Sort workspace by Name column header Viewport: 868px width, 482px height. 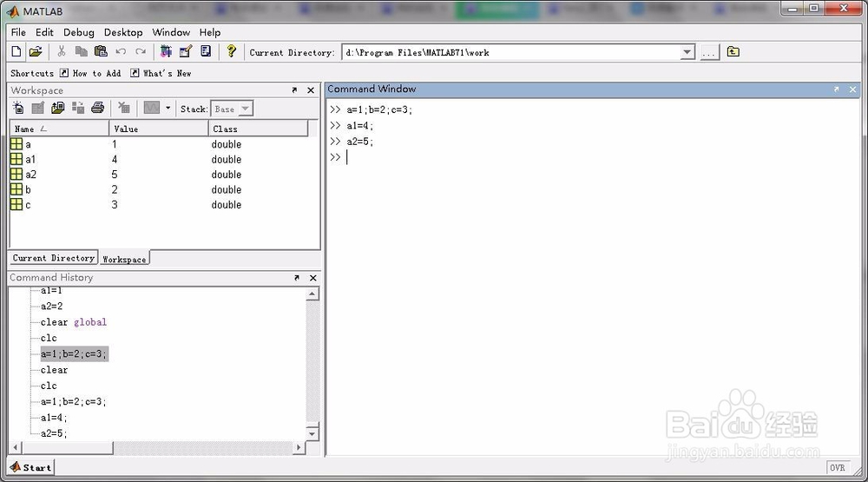pyautogui.click(x=59, y=129)
